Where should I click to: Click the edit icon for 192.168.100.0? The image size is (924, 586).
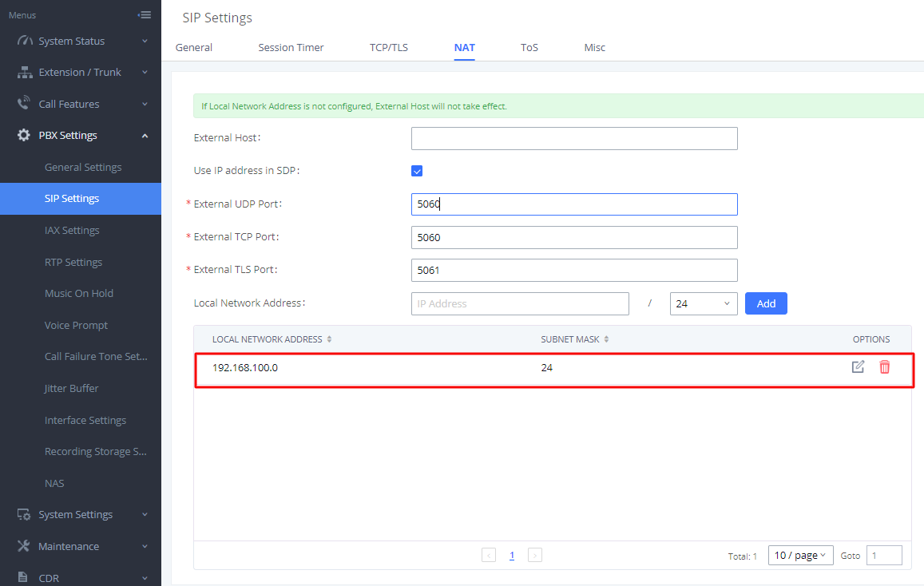(x=858, y=367)
